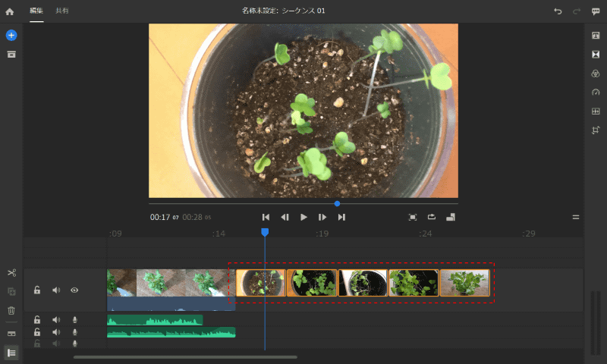Switch to the 編集 tab
Image resolution: width=607 pixels, height=364 pixels.
(x=36, y=11)
